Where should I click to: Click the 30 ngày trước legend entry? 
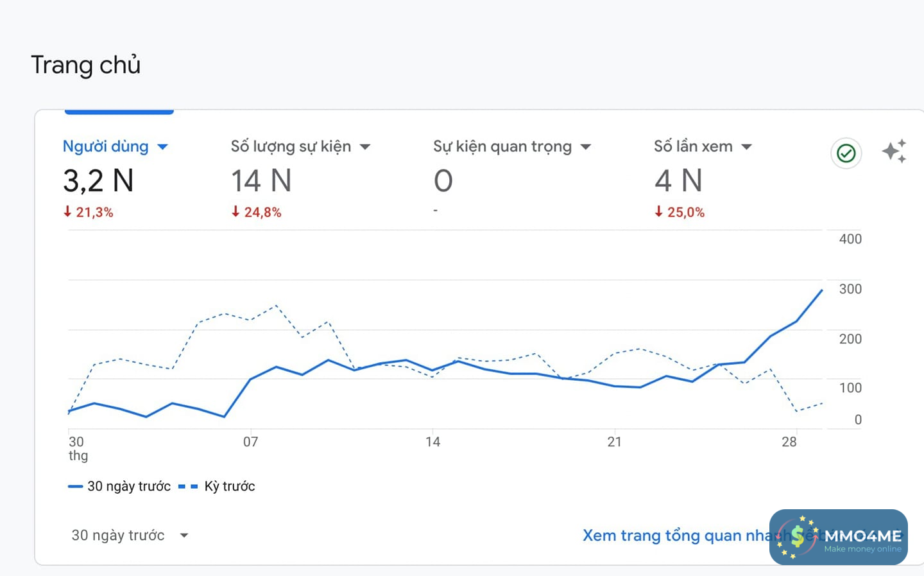[119, 487]
